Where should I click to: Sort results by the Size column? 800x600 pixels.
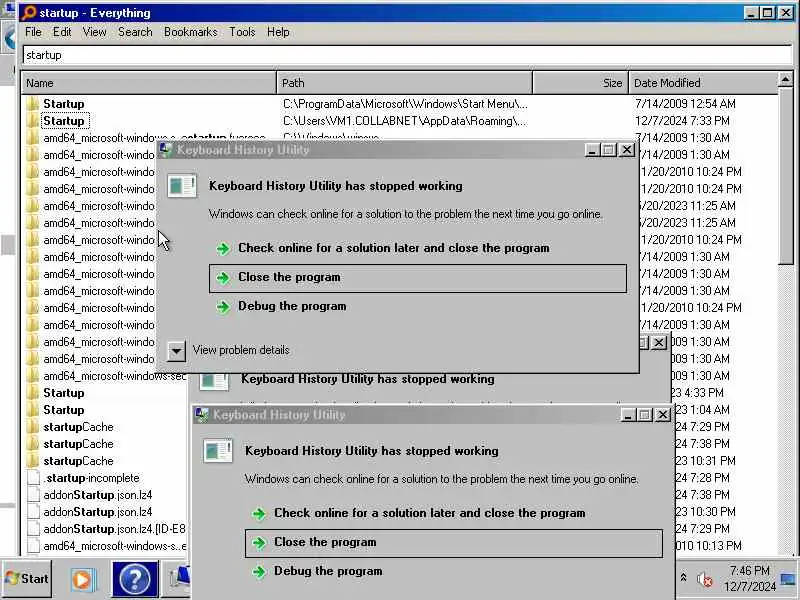(580, 83)
